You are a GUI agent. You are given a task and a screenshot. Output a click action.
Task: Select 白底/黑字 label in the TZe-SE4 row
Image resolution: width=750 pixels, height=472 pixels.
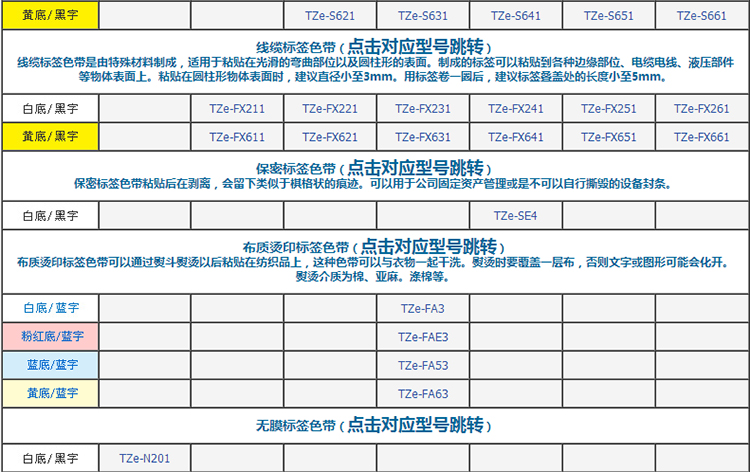click(50, 216)
